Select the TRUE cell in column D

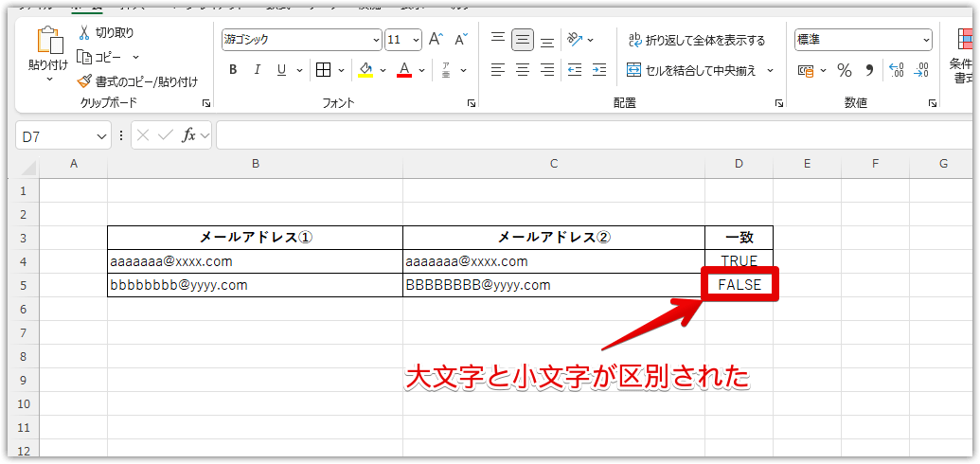pyautogui.click(x=739, y=261)
